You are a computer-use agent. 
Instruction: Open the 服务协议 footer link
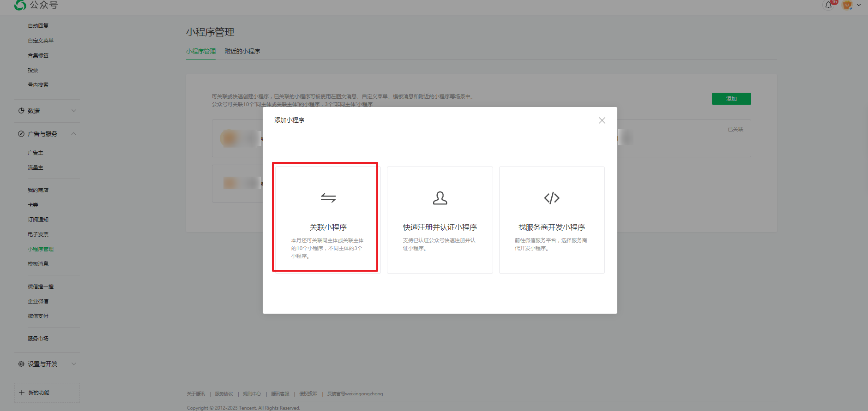pyautogui.click(x=224, y=394)
